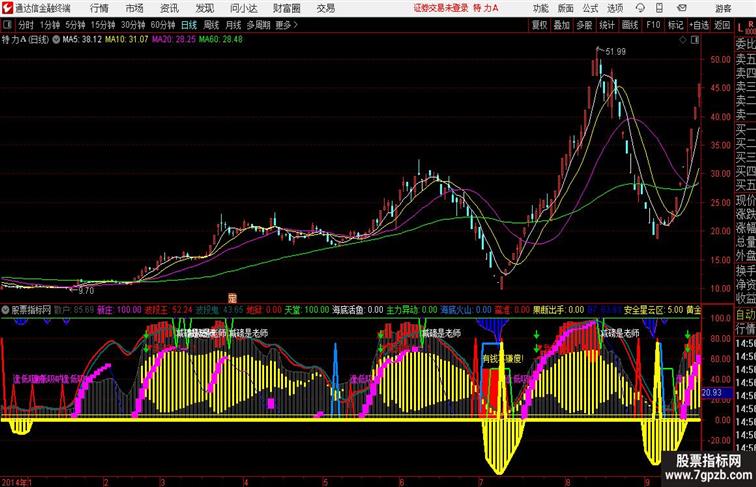
Task: Open the 选项 menu
Action: (615, 8)
